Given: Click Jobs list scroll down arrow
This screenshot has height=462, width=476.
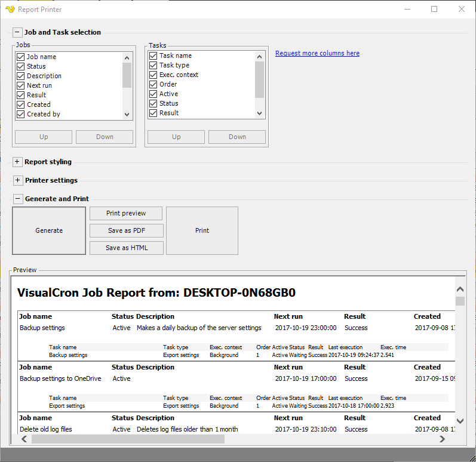Looking at the screenshot, I should 127,115.
